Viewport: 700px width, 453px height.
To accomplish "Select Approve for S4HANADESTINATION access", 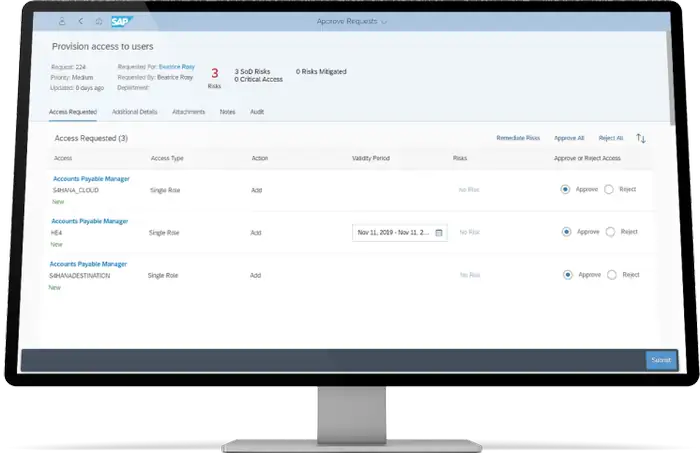I will 566,274.
